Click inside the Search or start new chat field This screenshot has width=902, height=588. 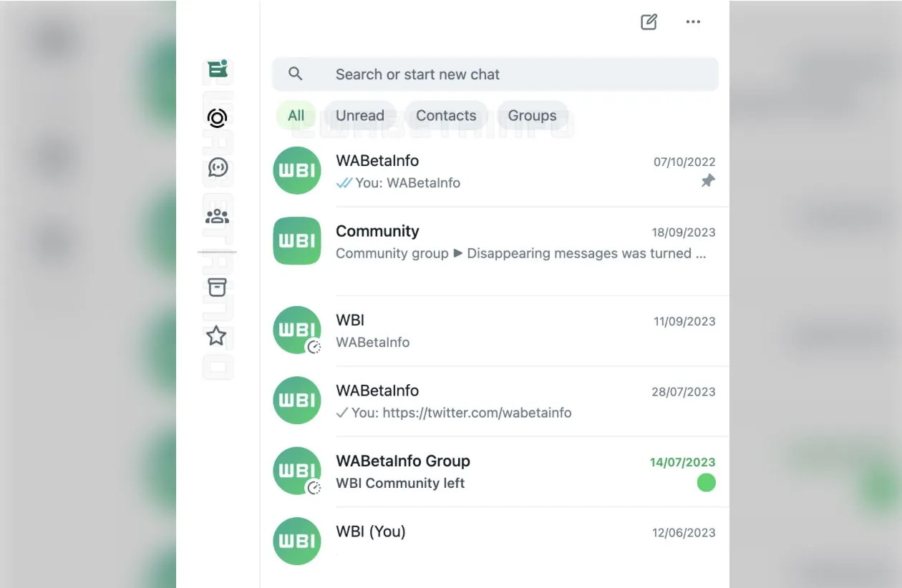tap(465, 74)
